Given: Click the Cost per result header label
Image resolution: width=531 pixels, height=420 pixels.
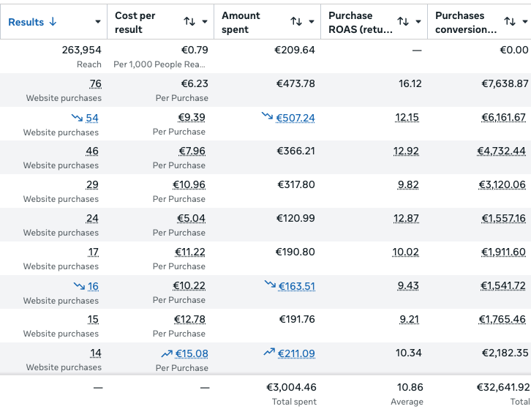Looking at the screenshot, I should (135, 23).
